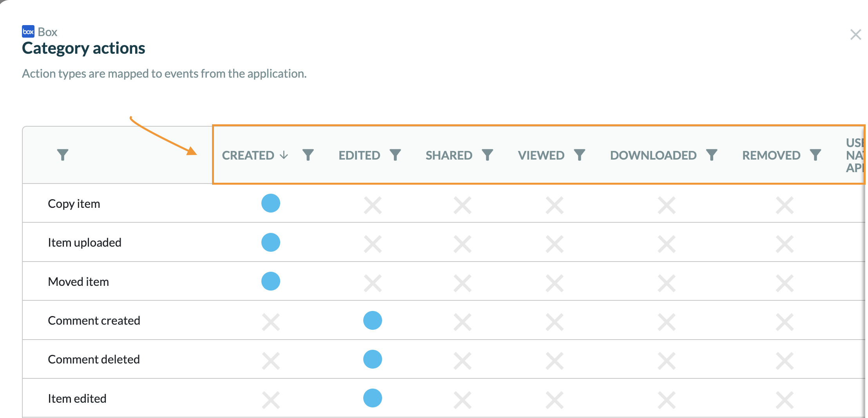Sort by the SHARED column header
The height and width of the screenshot is (418, 868).
(449, 155)
